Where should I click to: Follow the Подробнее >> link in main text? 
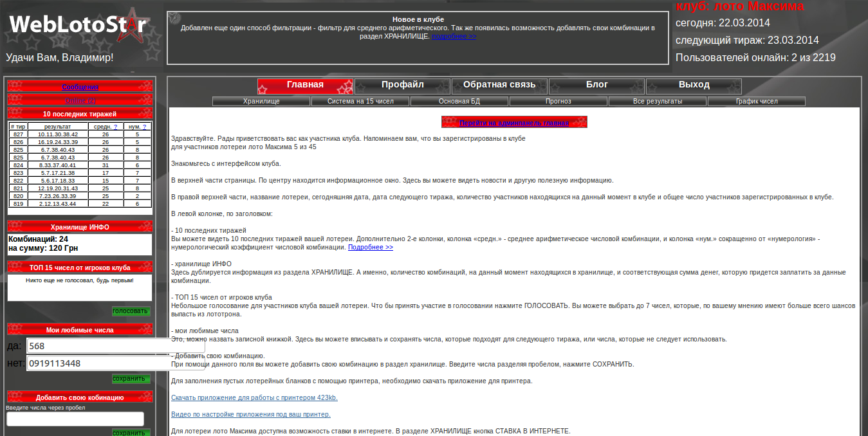(x=371, y=247)
